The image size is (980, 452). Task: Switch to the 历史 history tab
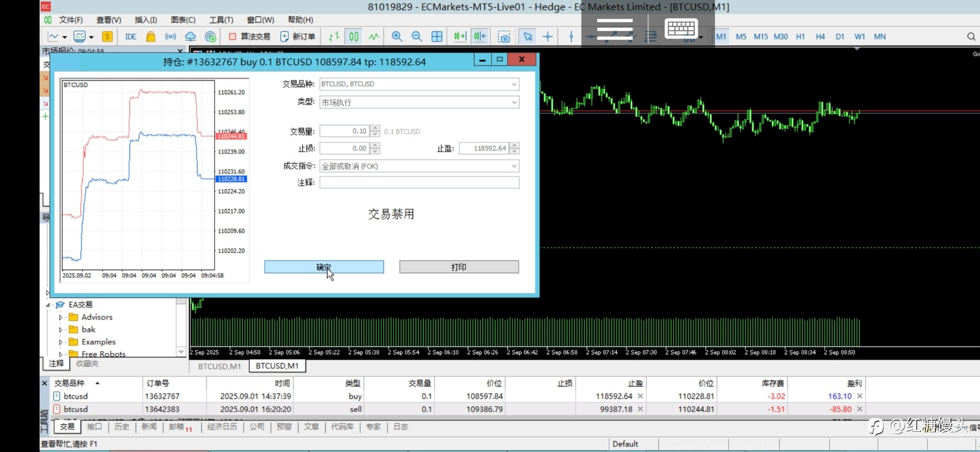(x=122, y=426)
